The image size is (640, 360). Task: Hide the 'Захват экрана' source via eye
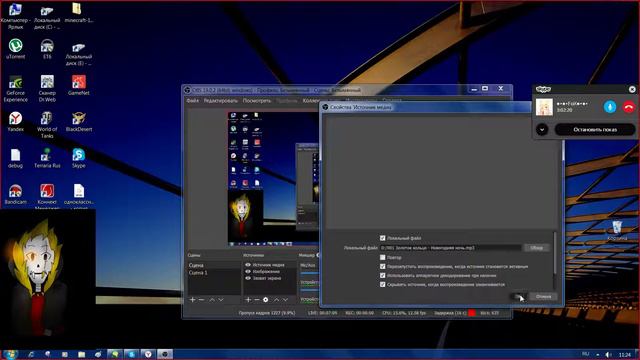[248, 278]
